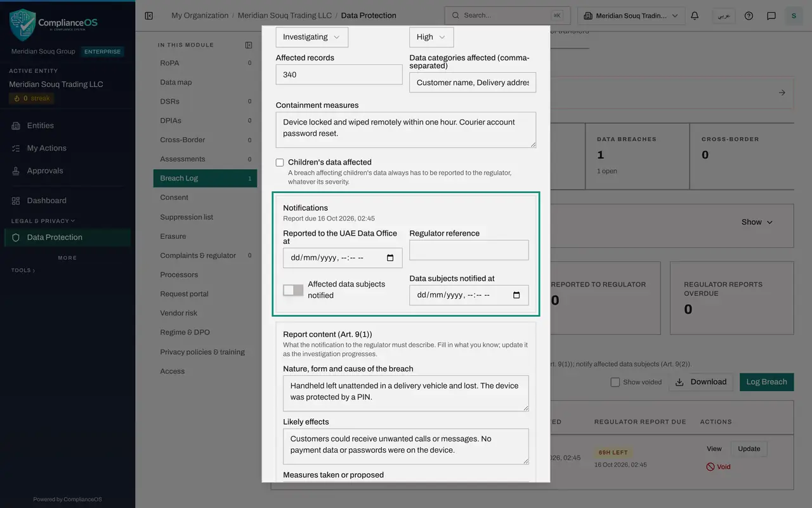Click the Data Protection shield icon
The image size is (812, 508).
pos(16,237)
